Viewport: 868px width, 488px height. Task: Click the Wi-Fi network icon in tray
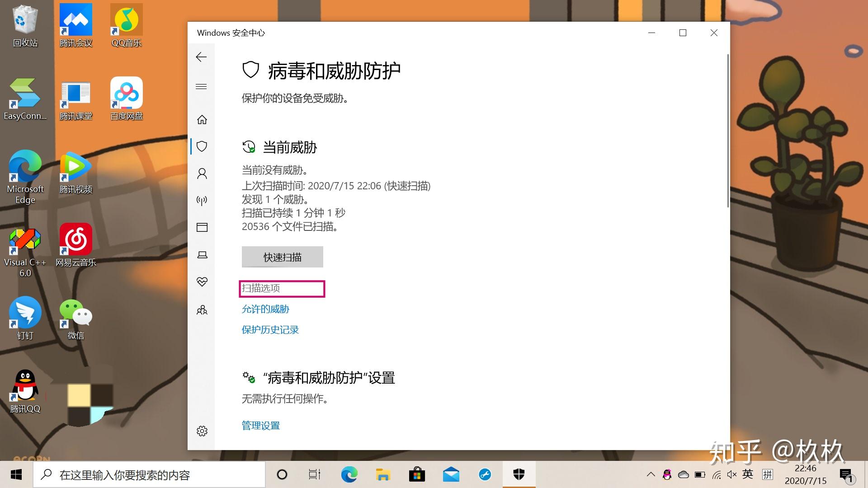coord(717,474)
